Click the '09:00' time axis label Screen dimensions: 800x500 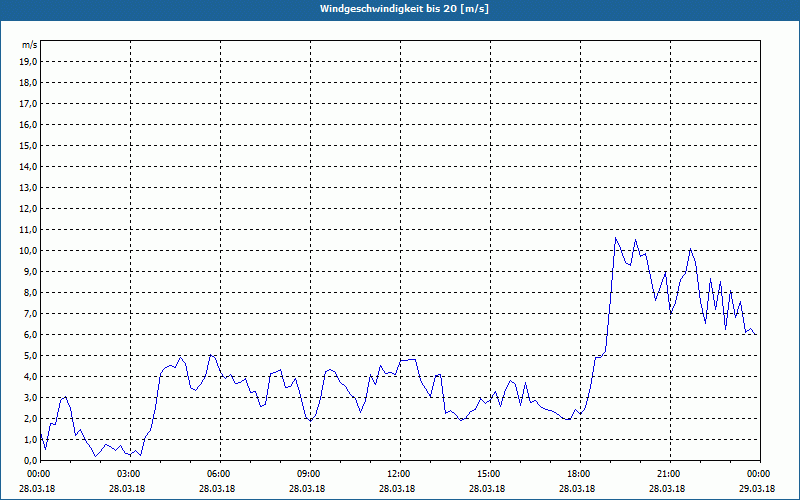311,474
